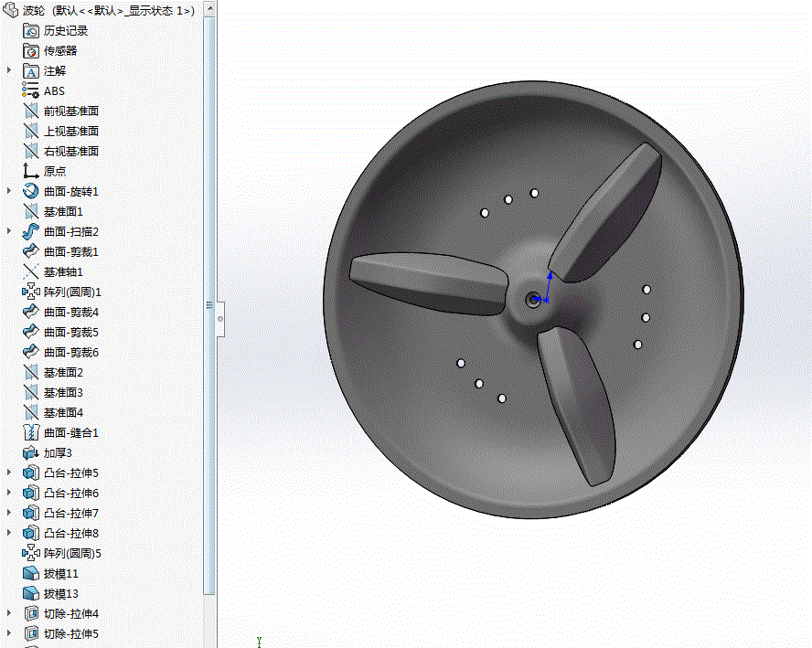Expand the 凸台-拉伸8 feature node
Image resolution: width=812 pixels, height=648 pixels.
(x=9, y=532)
